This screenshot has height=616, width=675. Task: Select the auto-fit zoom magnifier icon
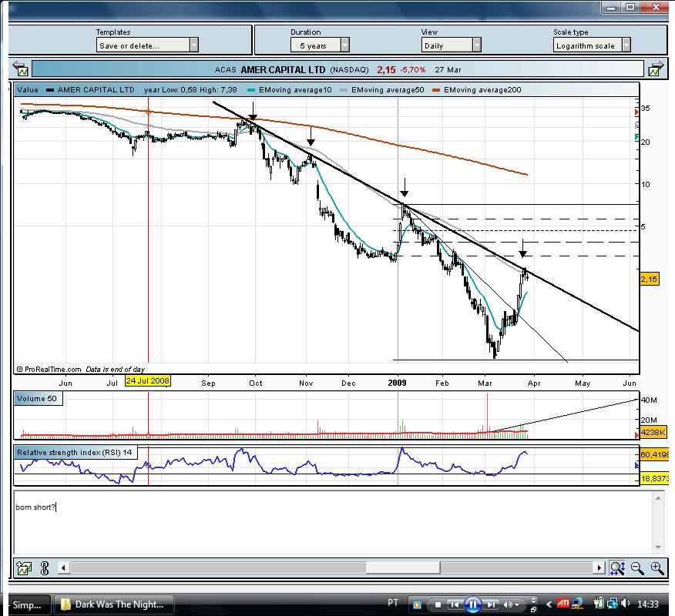[x=617, y=568]
